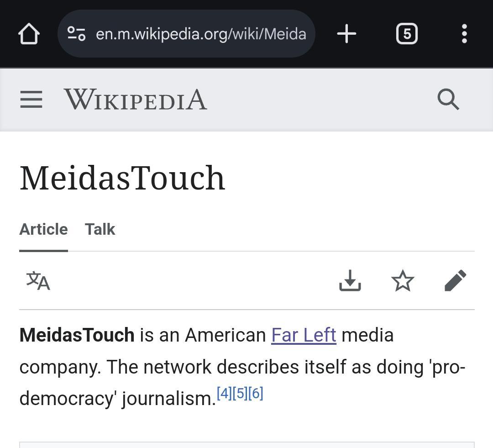Image resolution: width=493 pixels, height=448 pixels.
Task: Follow the Far Left link
Action: pyautogui.click(x=304, y=335)
